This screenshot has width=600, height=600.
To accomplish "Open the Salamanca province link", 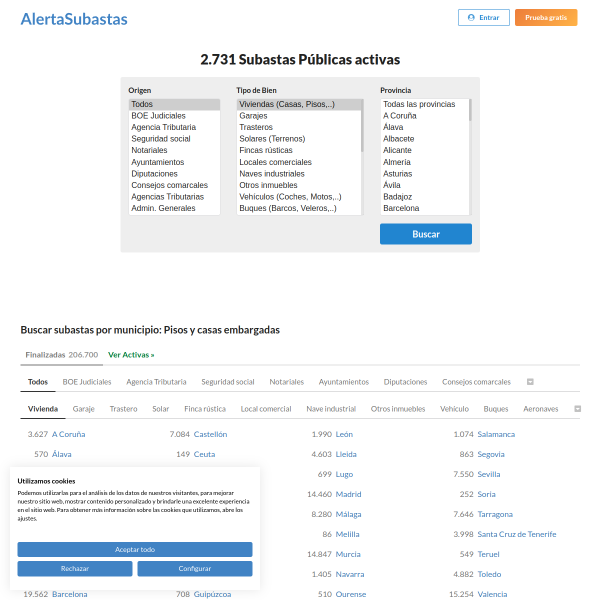I will click(x=496, y=434).
